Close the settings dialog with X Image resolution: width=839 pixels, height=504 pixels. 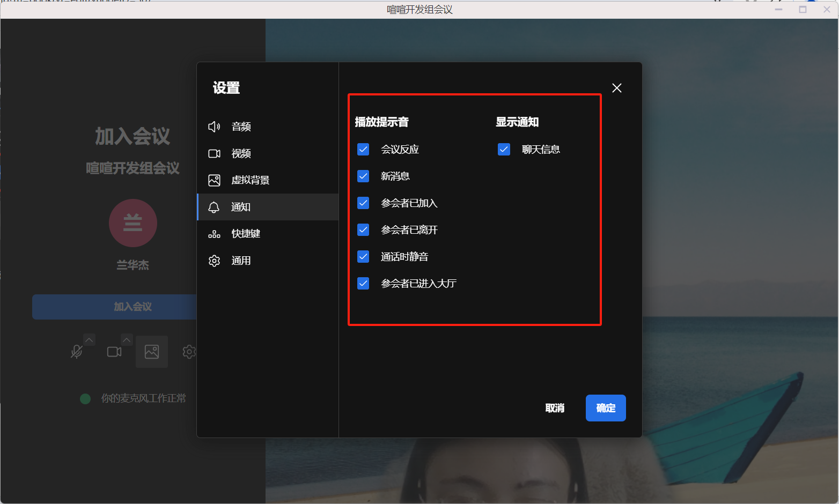point(617,88)
